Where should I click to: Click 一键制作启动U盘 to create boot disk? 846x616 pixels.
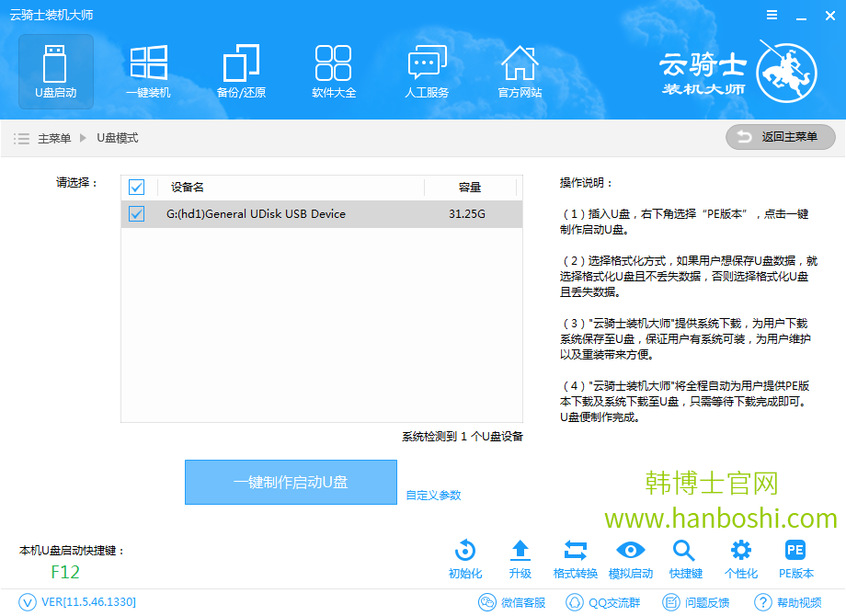point(291,482)
